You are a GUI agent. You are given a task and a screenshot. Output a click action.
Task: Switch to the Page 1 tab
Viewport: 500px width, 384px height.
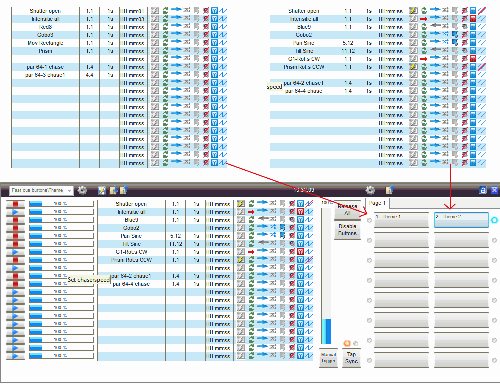click(x=377, y=203)
